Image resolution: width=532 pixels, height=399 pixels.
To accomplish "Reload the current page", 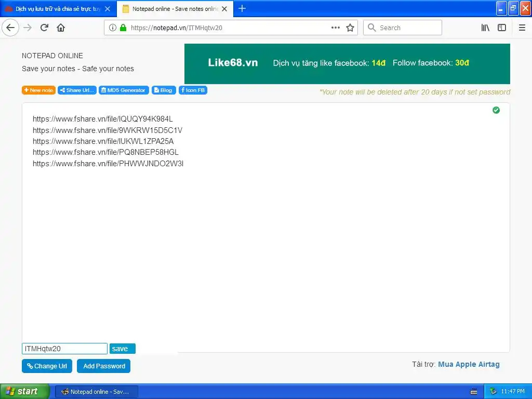I will click(x=44, y=28).
